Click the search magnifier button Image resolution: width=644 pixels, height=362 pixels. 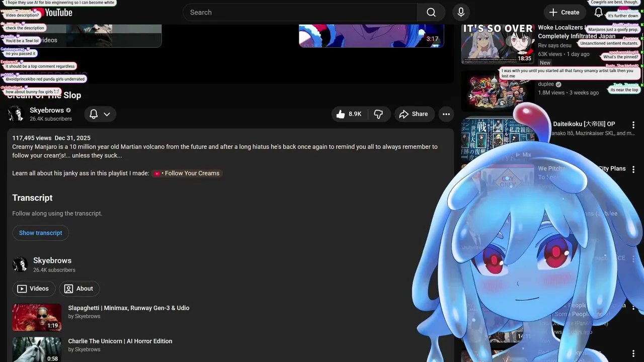pyautogui.click(x=431, y=12)
